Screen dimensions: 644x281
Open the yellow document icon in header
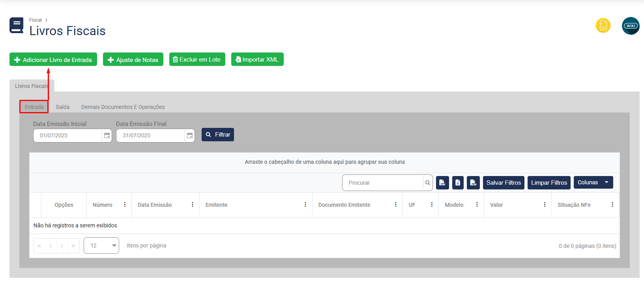[x=603, y=26]
